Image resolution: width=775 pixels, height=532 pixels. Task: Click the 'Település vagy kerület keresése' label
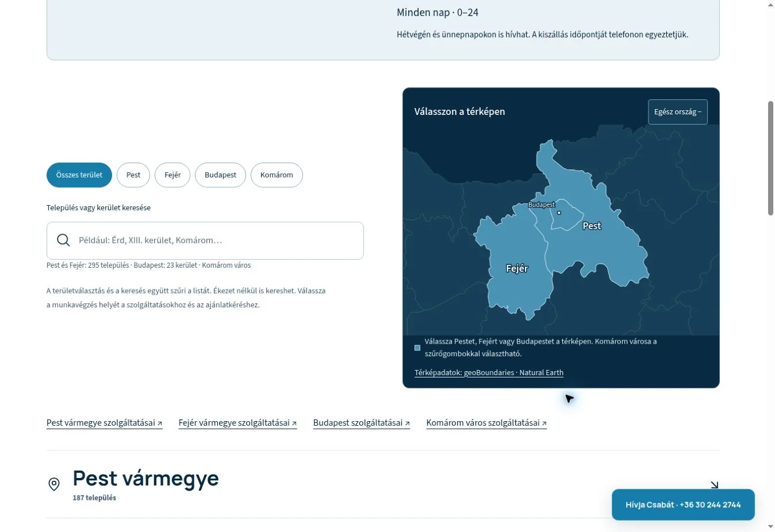pos(99,208)
